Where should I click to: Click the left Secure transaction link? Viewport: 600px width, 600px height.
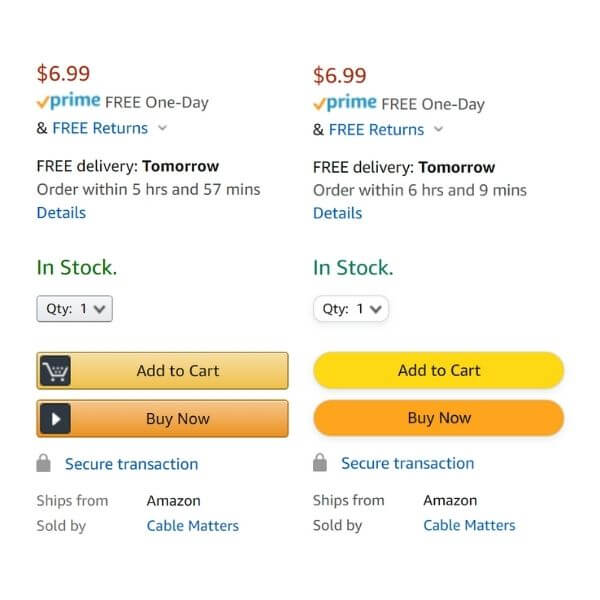click(x=131, y=464)
